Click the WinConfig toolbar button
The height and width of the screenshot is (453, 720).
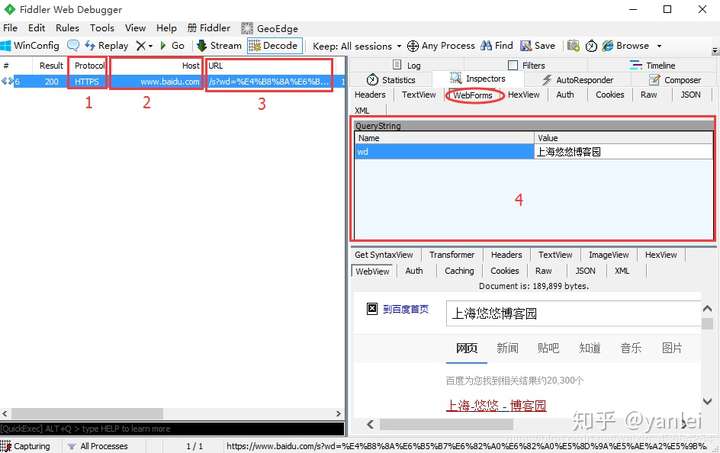30,46
